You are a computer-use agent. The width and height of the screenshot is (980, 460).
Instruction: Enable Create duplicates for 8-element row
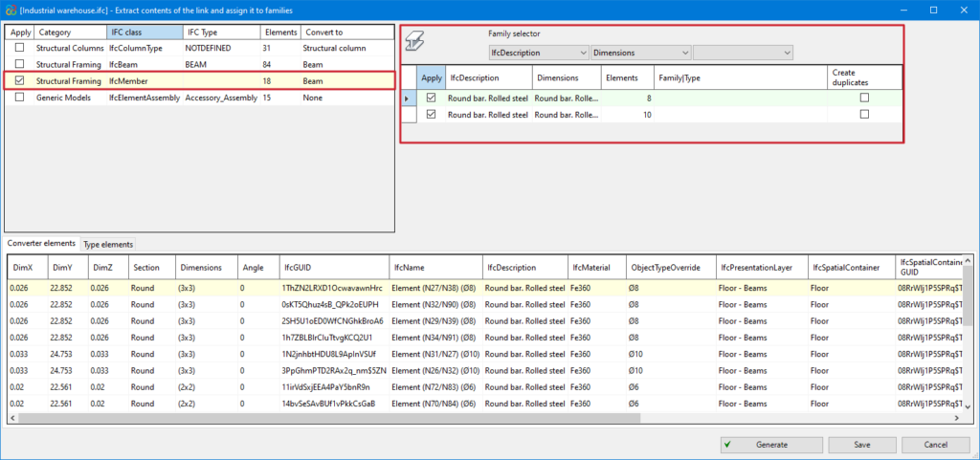point(864,98)
